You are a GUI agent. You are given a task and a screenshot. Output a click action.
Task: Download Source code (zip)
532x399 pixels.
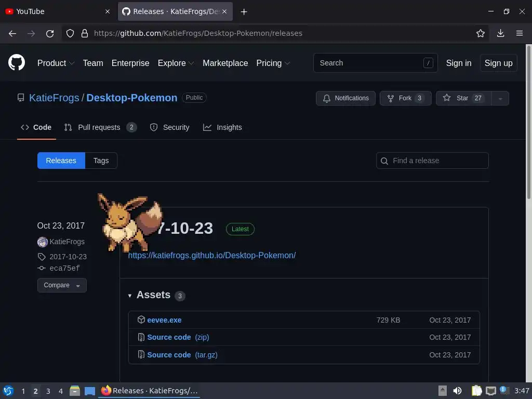178,337
